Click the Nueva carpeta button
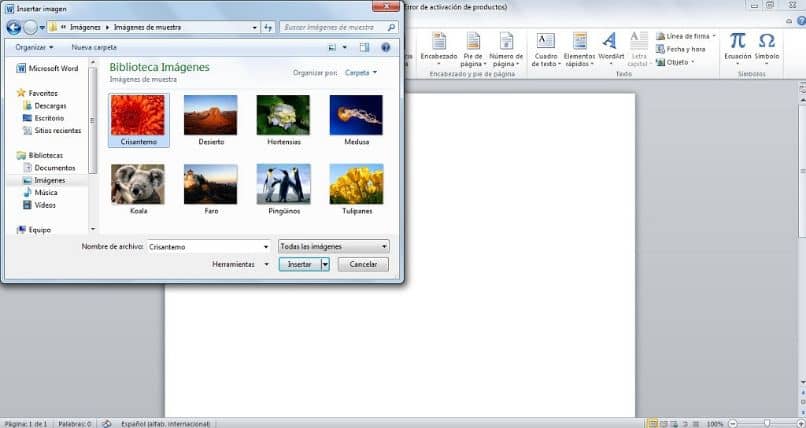This screenshot has width=806, height=428. click(x=94, y=47)
